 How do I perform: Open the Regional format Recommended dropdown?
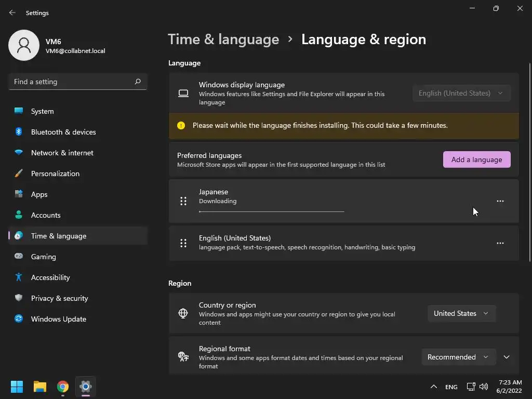[x=457, y=357]
